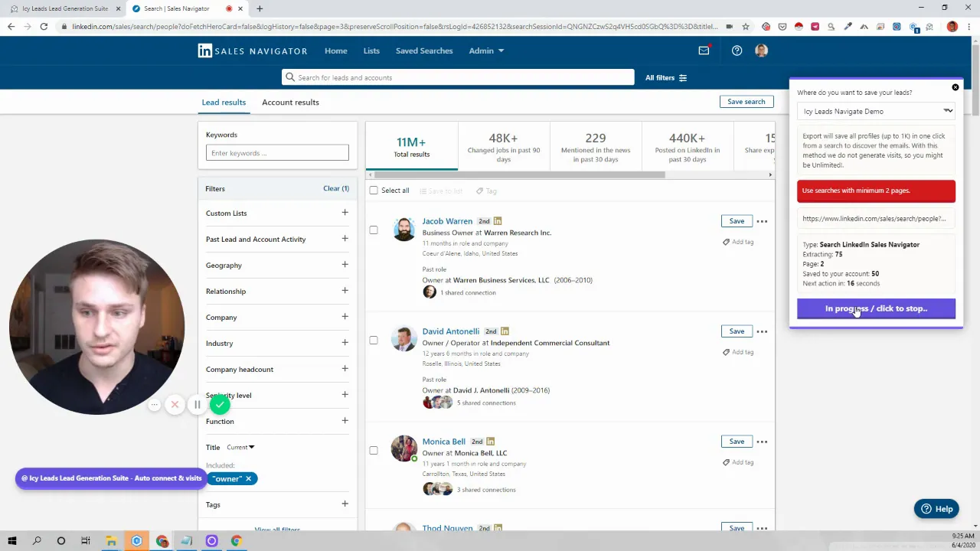
Task: Open the messages envelope icon
Action: point(704,51)
